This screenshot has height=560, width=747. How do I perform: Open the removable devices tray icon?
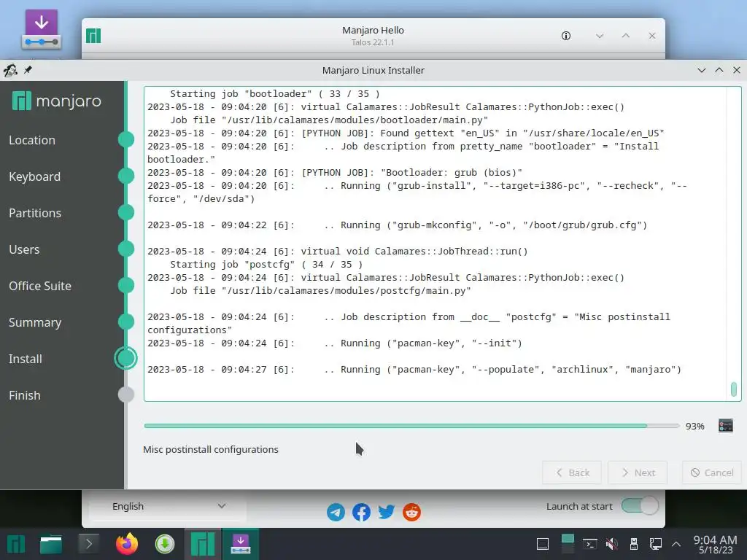pos(634,544)
